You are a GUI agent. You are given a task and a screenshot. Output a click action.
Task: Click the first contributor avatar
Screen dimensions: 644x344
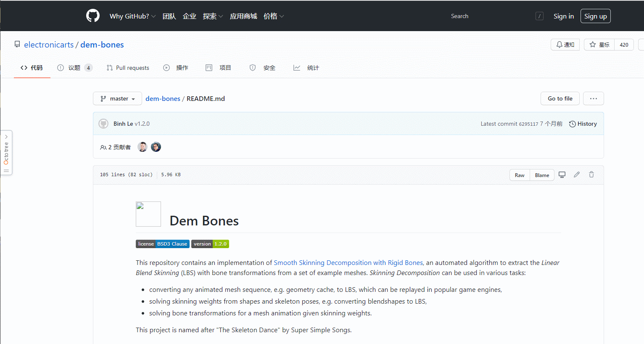[143, 147]
